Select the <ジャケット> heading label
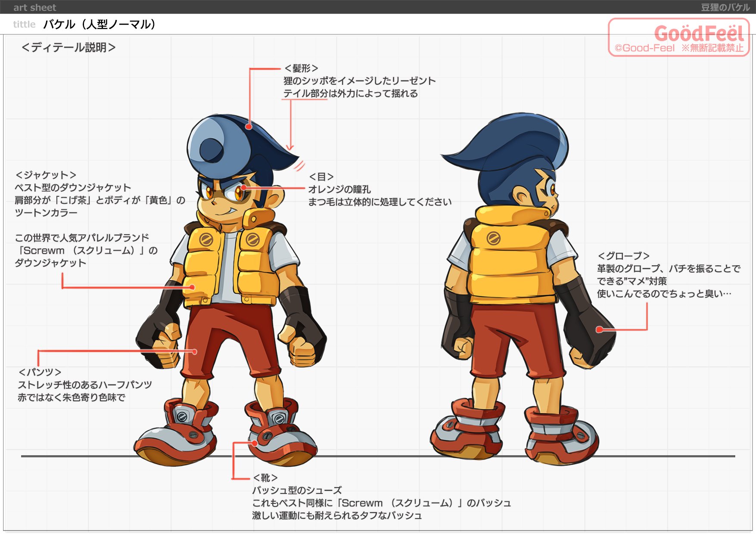This screenshot has height=534, width=756. [46, 175]
